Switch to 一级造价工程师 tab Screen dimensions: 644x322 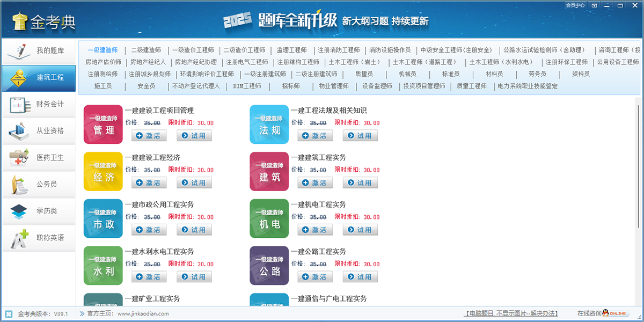coord(193,50)
